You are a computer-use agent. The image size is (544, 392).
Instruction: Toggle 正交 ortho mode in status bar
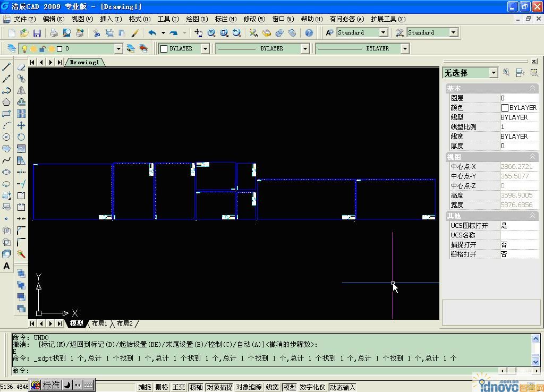pyautogui.click(x=178, y=387)
